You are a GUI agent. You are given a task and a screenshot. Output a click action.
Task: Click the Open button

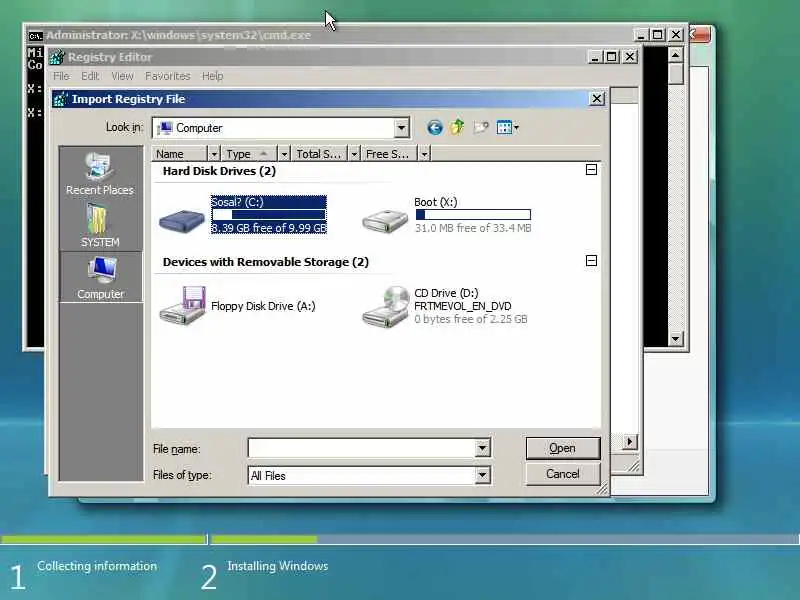(563, 448)
